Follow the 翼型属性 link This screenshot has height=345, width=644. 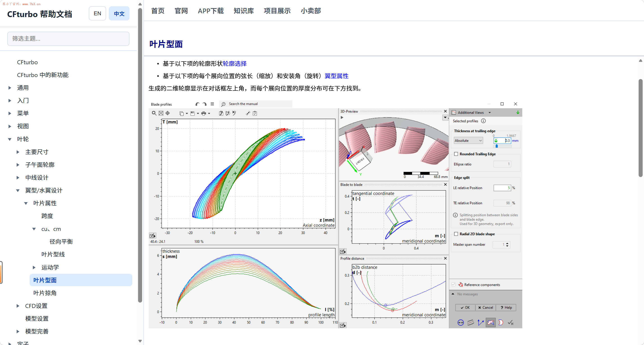336,76
